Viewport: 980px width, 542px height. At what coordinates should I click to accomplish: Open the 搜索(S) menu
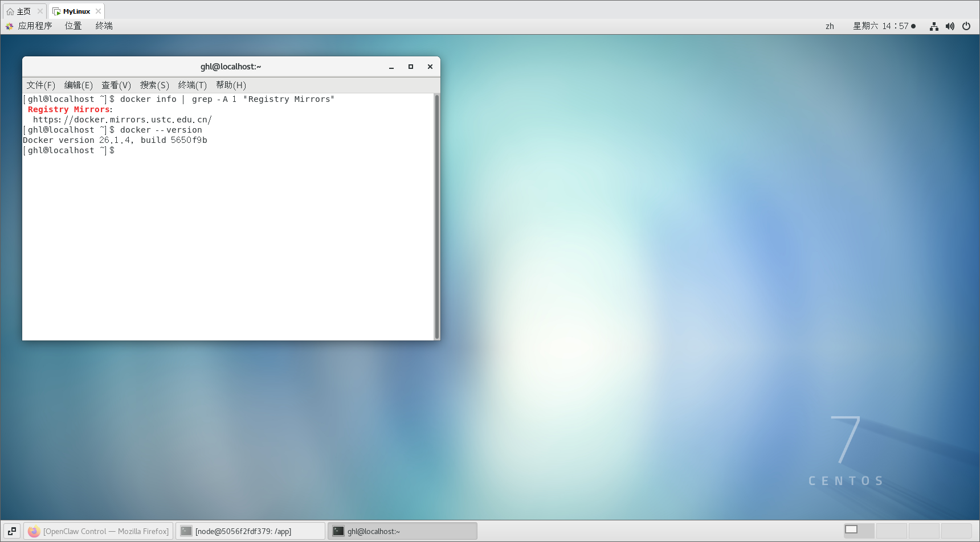pyautogui.click(x=154, y=85)
